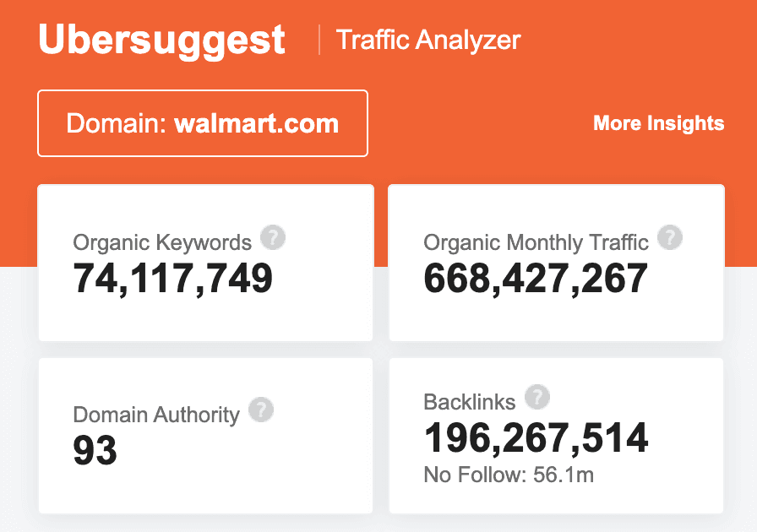Click the Backlinks label text
This screenshot has height=532, width=757.
[x=469, y=402]
